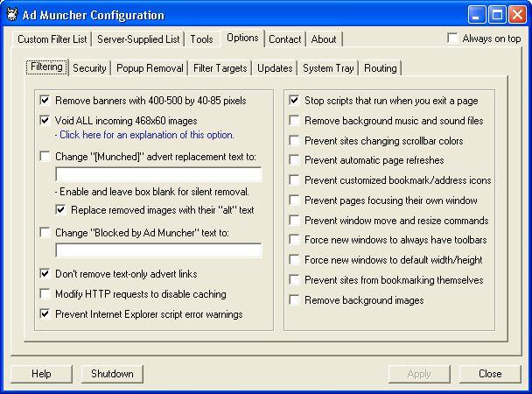Click the Blocked by Ad Muncher text field
532x394 pixels.
tap(158, 250)
